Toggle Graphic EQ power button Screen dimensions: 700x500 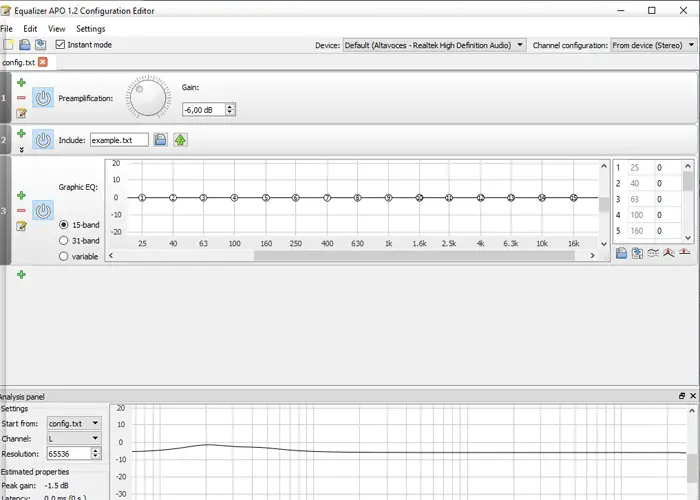tap(43, 211)
